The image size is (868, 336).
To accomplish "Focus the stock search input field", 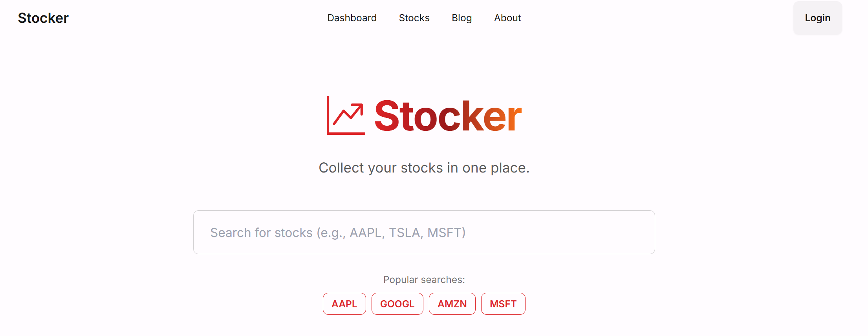I will (424, 232).
